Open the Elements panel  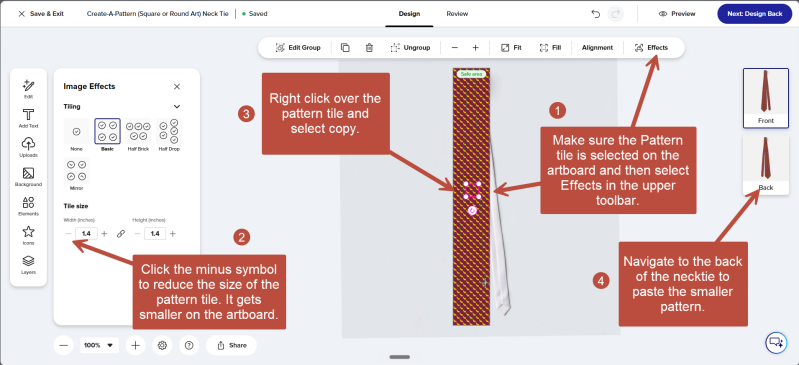coord(29,206)
